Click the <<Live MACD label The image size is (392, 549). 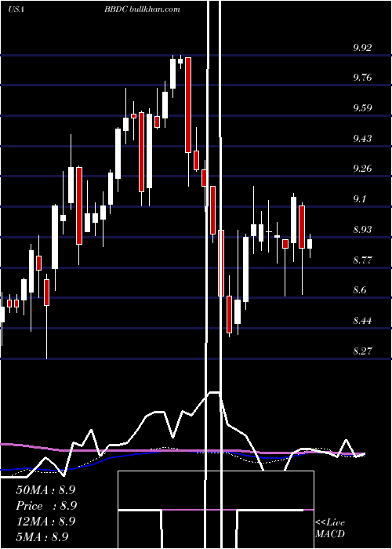click(x=330, y=529)
